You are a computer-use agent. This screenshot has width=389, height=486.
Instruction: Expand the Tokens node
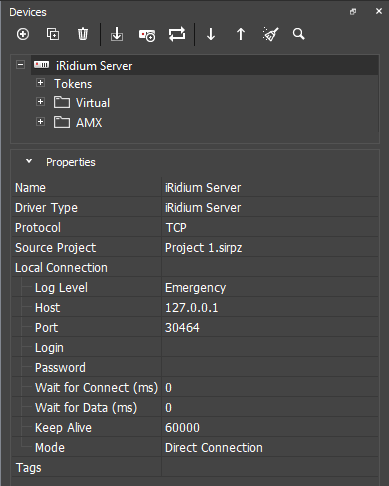pyautogui.click(x=40, y=83)
